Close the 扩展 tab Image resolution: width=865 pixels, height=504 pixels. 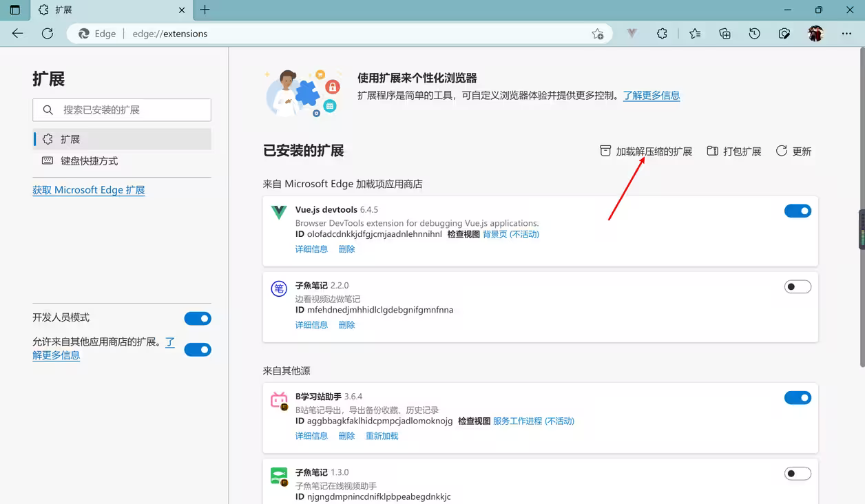[x=182, y=10]
